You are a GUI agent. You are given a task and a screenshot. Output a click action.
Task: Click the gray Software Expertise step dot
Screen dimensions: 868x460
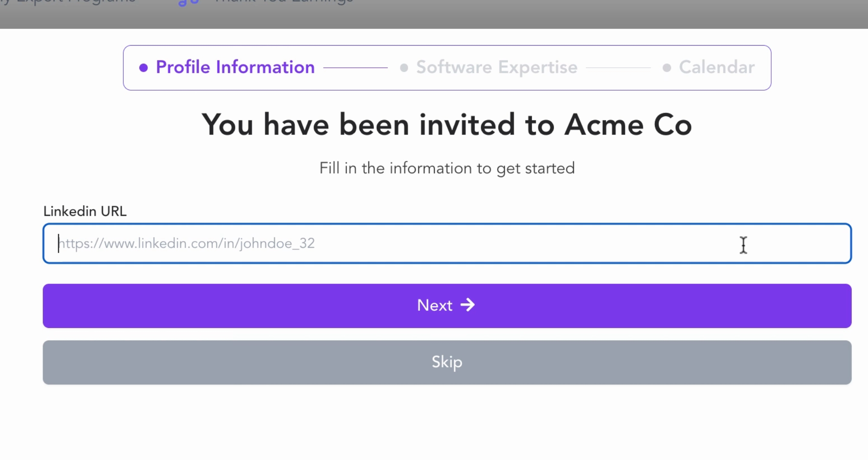coord(404,68)
